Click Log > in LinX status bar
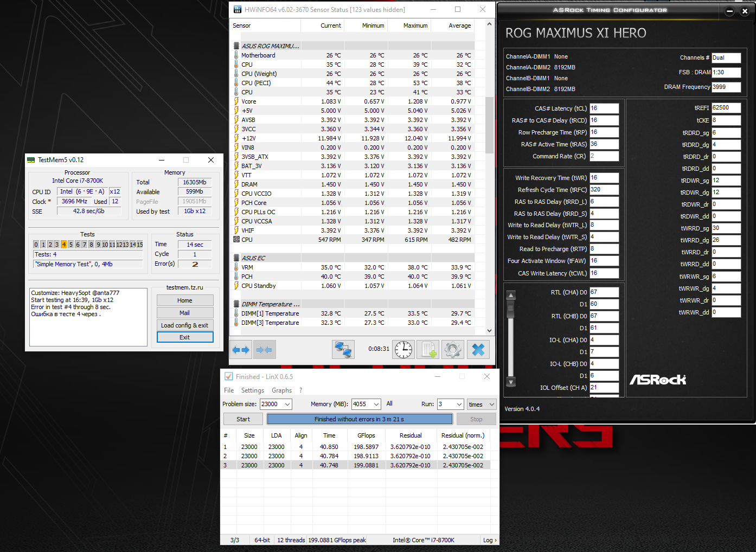Screen dimensions: 756x552 490,540
